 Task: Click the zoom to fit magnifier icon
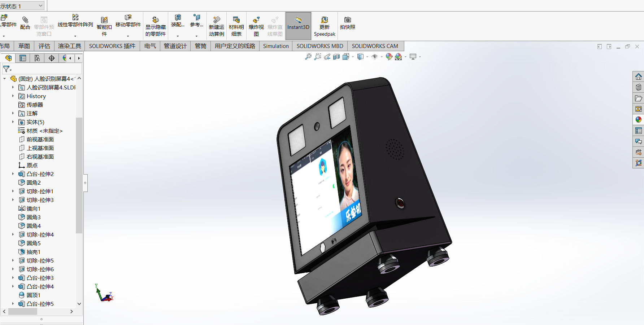[x=308, y=57]
